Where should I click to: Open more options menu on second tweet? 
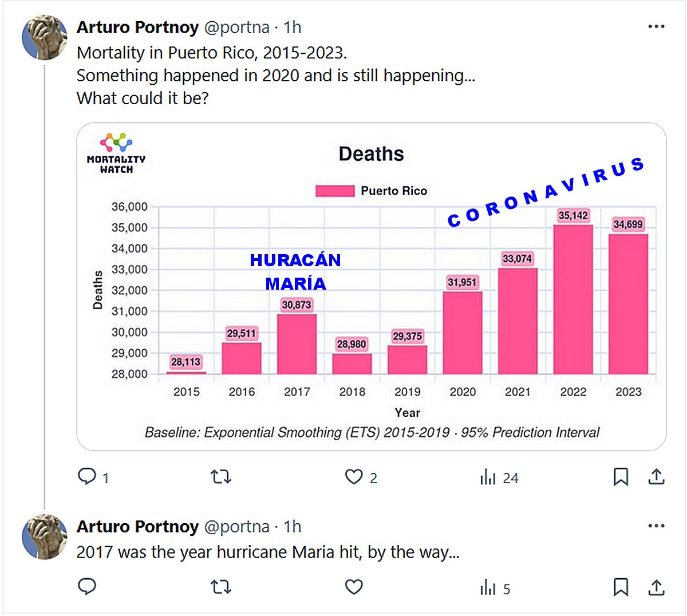pyautogui.click(x=656, y=526)
